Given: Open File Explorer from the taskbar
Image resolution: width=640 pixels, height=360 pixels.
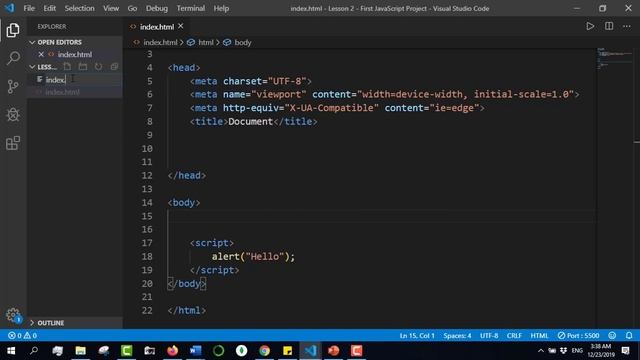Looking at the screenshot, I should coord(80,351).
